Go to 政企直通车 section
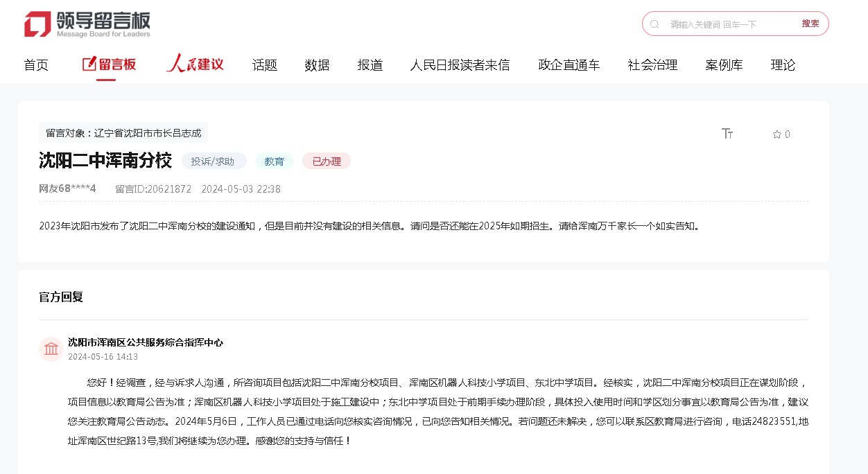This screenshot has width=868, height=474. pyautogui.click(x=568, y=65)
